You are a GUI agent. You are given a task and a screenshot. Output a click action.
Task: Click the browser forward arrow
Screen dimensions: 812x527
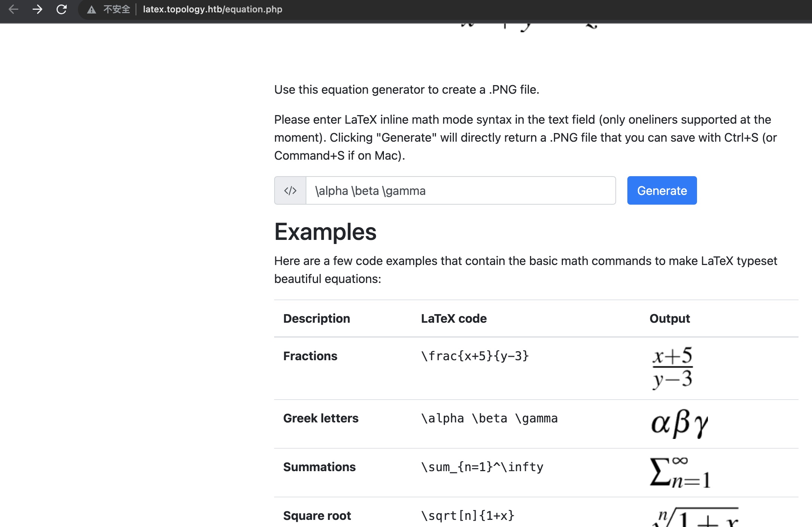click(x=37, y=9)
